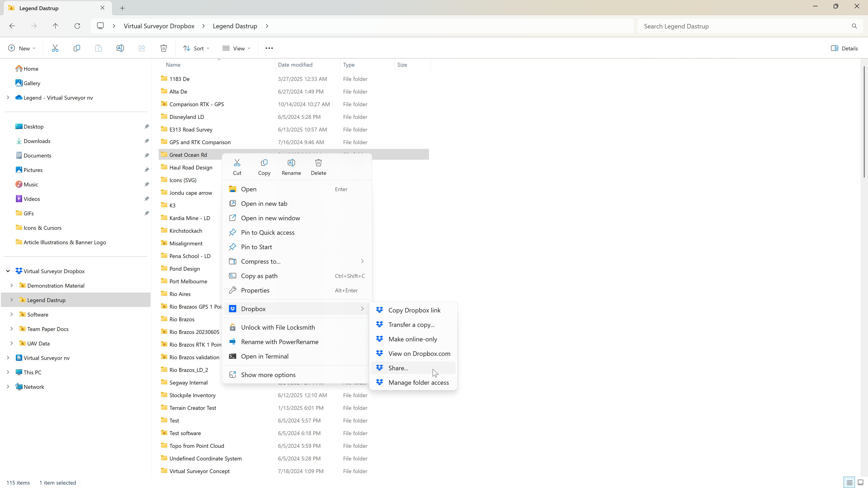Toggle the Details pane button
Viewport: 868px width, 488px height.
click(x=844, y=48)
